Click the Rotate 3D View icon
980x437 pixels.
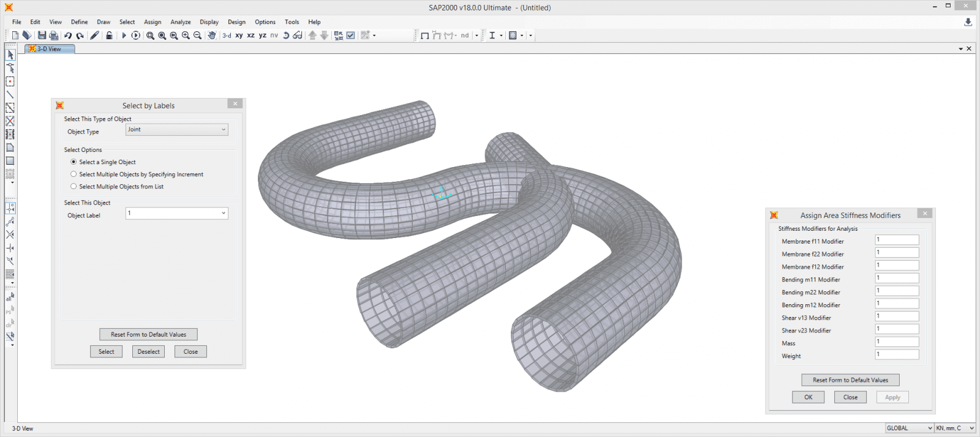tap(286, 35)
